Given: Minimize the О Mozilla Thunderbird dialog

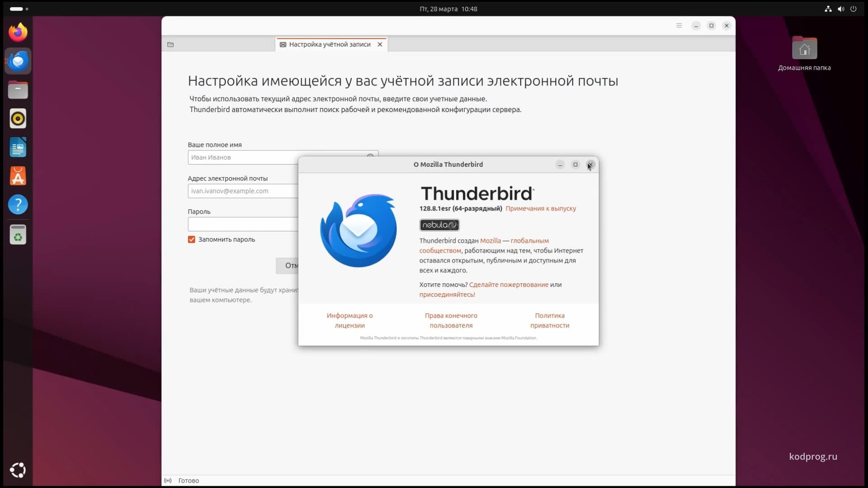Looking at the screenshot, I should click(x=560, y=164).
